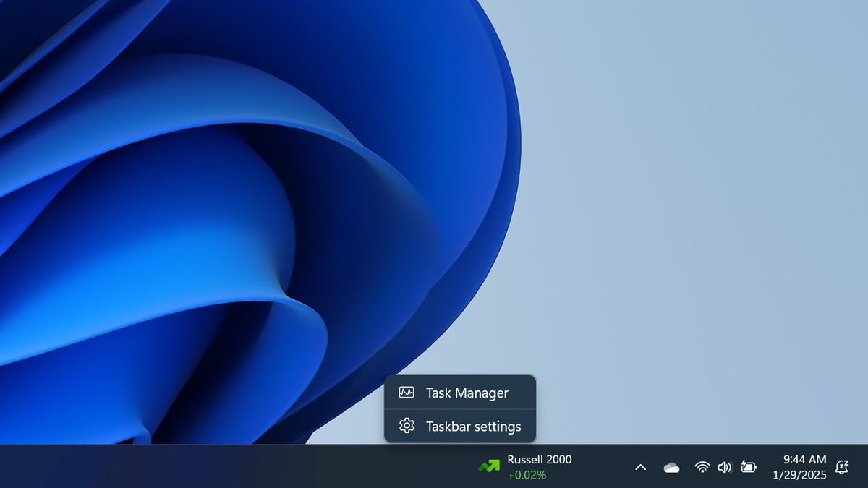The image size is (868, 488).
Task: Click the taskbar progress area showing battery charging
Action: (749, 467)
